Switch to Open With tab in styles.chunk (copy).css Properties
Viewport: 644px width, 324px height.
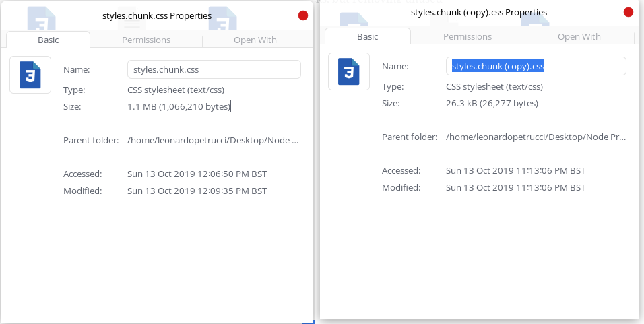579,37
